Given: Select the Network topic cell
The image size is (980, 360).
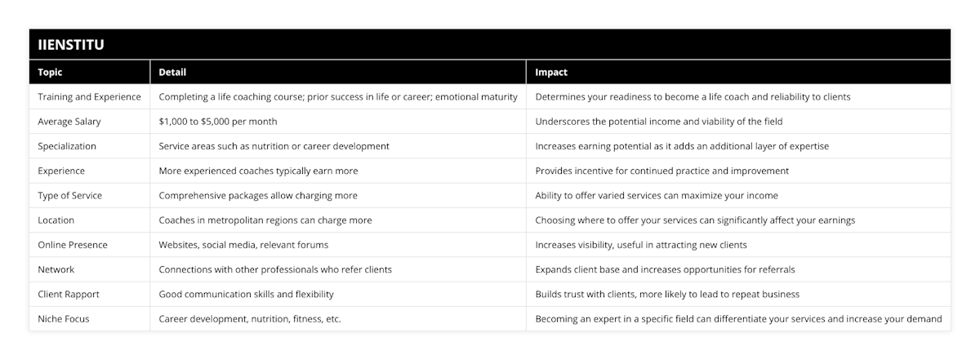Looking at the screenshot, I should pyautogui.click(x=56, y=269).
